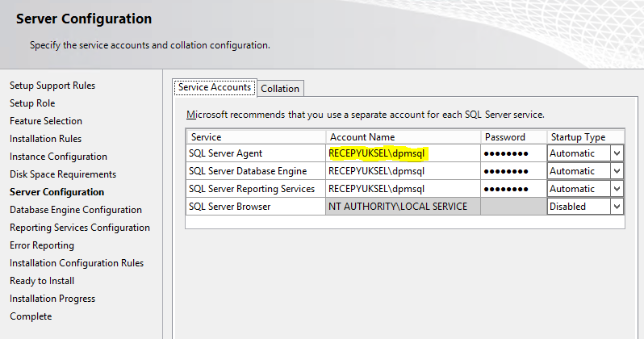This screenshot has height=339, width=644.
Task: Click the Service column header
Action: (x=256, y=137)
